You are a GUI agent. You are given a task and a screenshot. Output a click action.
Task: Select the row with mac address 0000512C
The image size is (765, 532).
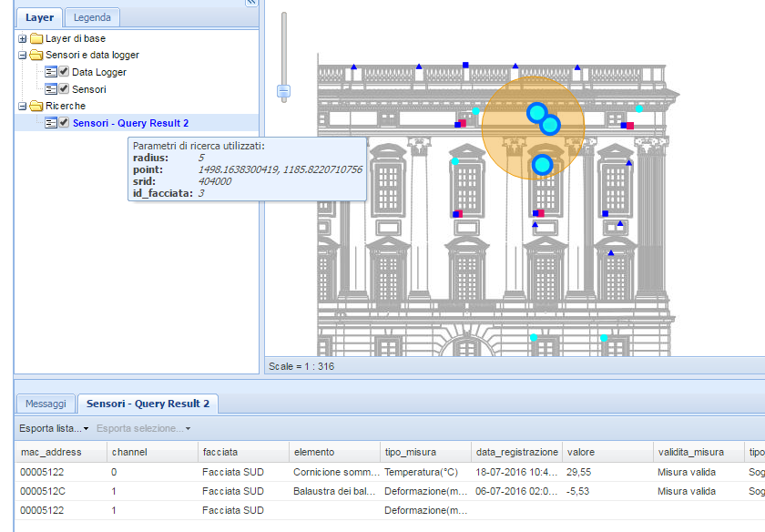click(x=42, y=491)
